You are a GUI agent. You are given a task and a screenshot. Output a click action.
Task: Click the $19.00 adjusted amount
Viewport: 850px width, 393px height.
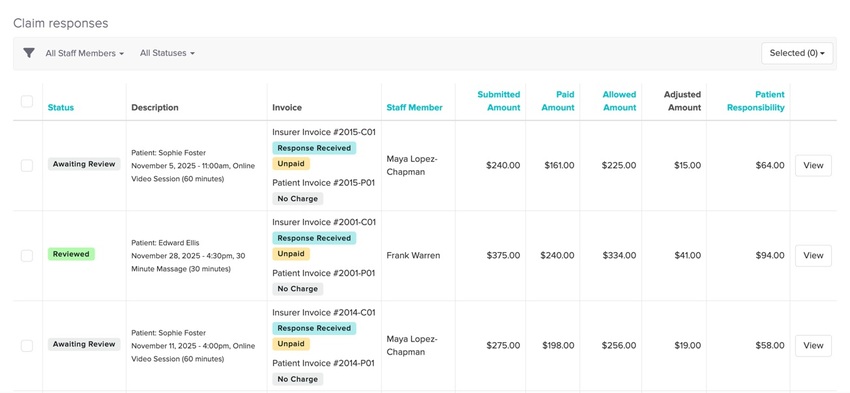pyautogui.click(x=687, y=345)
